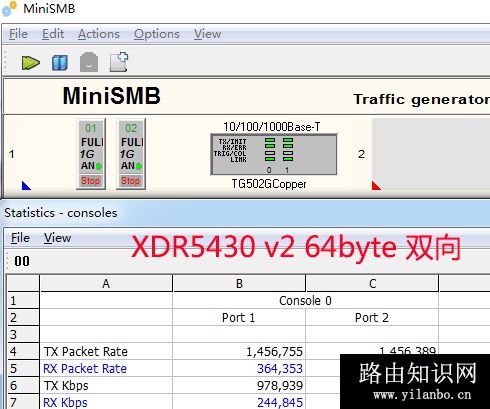Select row 3 header
490x409 pixels.
pyautogui.click(x=23, y=334)
